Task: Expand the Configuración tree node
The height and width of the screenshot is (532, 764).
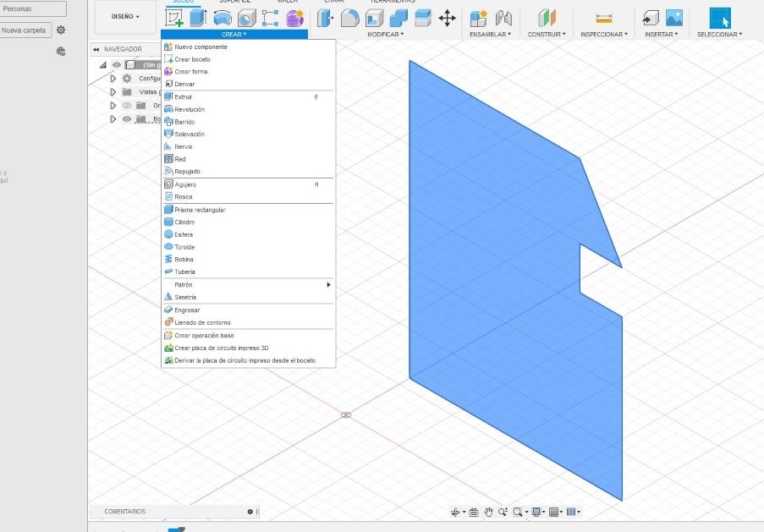Action: pyautogui.click(x=113, y=79)
